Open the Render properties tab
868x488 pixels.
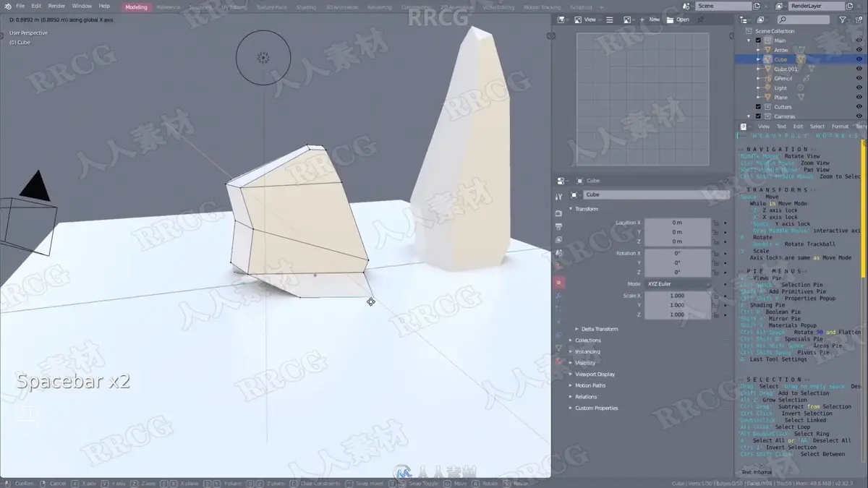tap(558, 213)
